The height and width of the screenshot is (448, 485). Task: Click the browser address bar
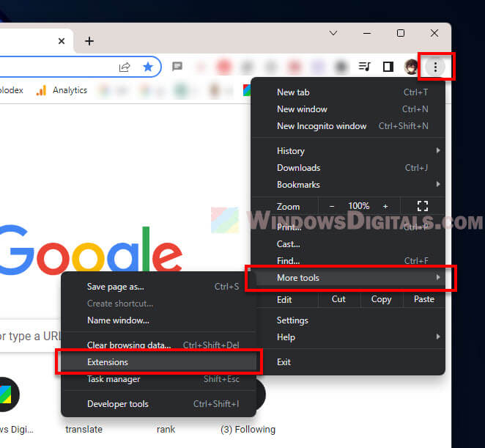coord(81,67)
